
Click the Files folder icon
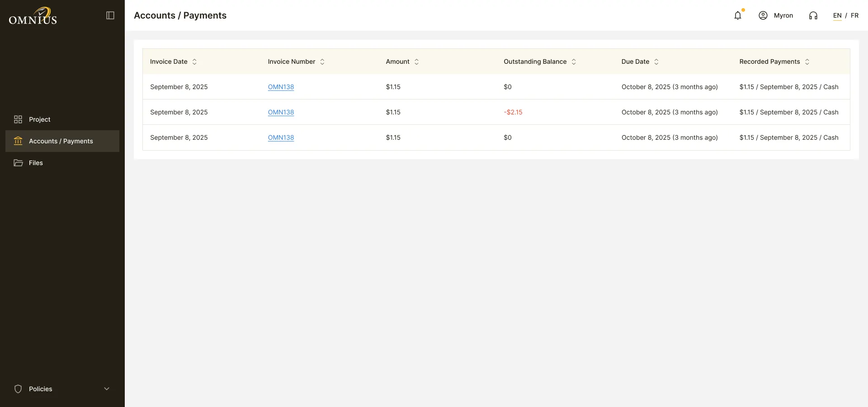coord(18,163)
